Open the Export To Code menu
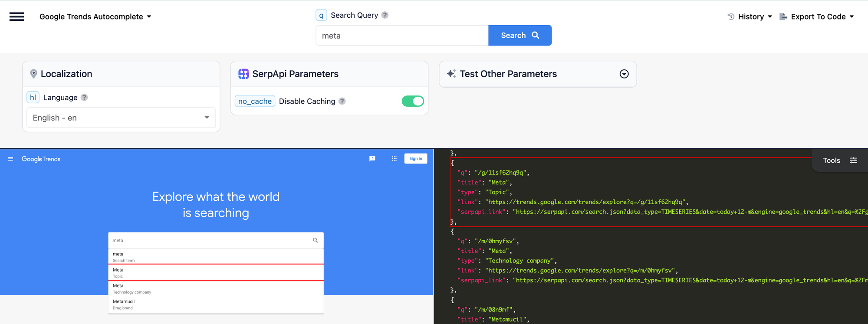This screenshot has width=868, height=324. click(817, 16)
